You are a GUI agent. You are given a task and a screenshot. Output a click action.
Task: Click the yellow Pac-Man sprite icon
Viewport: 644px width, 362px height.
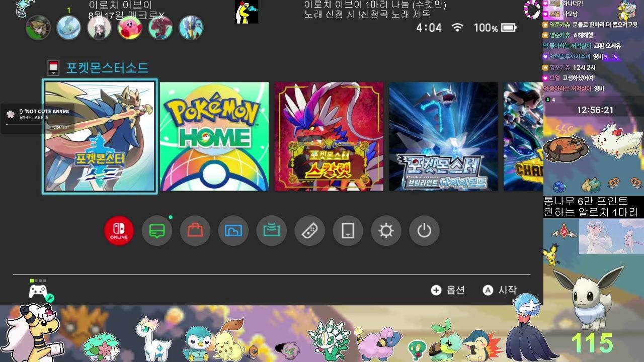247,12
